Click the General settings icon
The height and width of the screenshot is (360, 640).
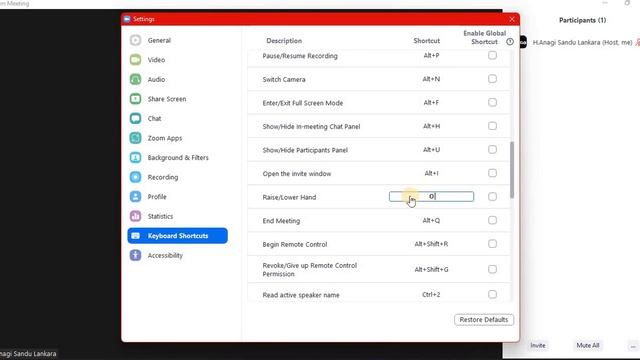click(x=136, y=40)
